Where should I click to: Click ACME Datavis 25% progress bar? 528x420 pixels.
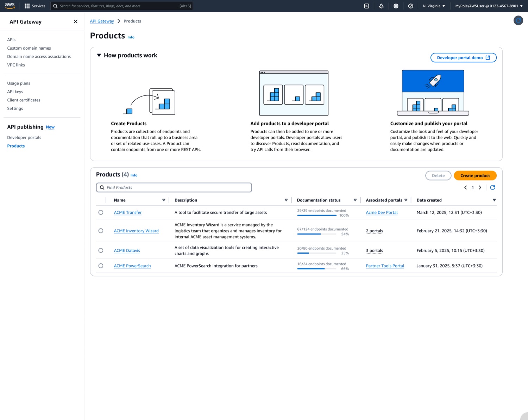(x=317, y=253)
